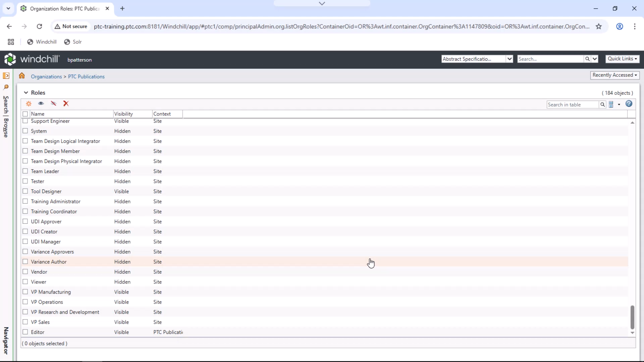
Task: Expand the Navigator panel toggle icon
Action: click(6, 76)
